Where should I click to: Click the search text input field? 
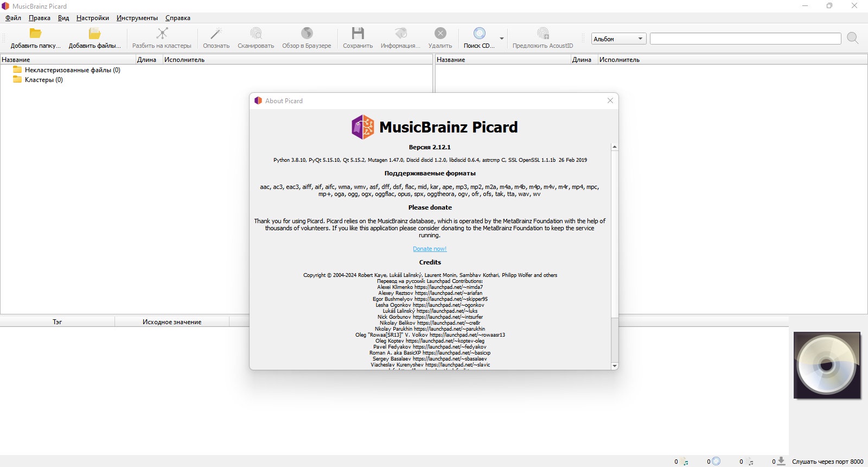745,39
